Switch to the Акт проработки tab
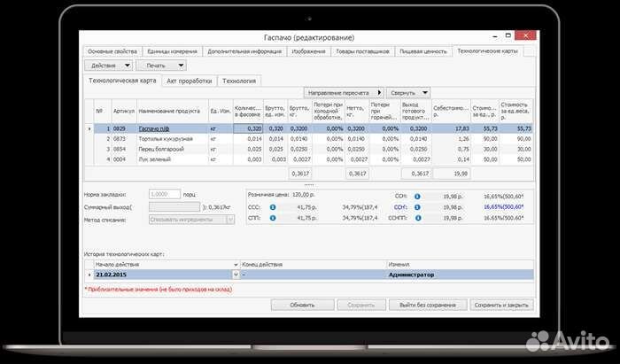 pos(189,81)
